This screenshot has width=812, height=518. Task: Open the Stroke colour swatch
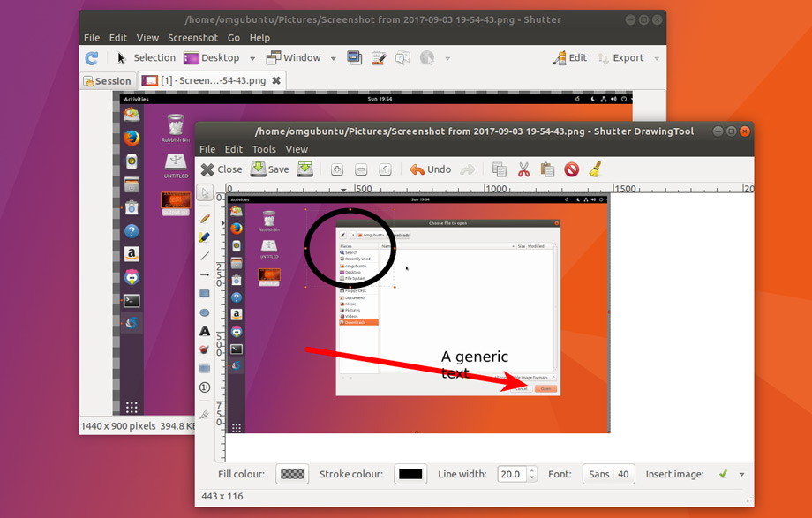coord(410,474)
